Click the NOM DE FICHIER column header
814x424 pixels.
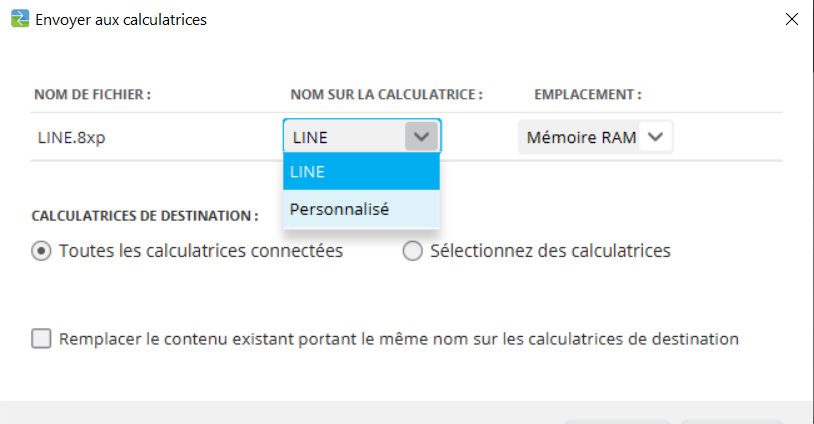[92, 95]
